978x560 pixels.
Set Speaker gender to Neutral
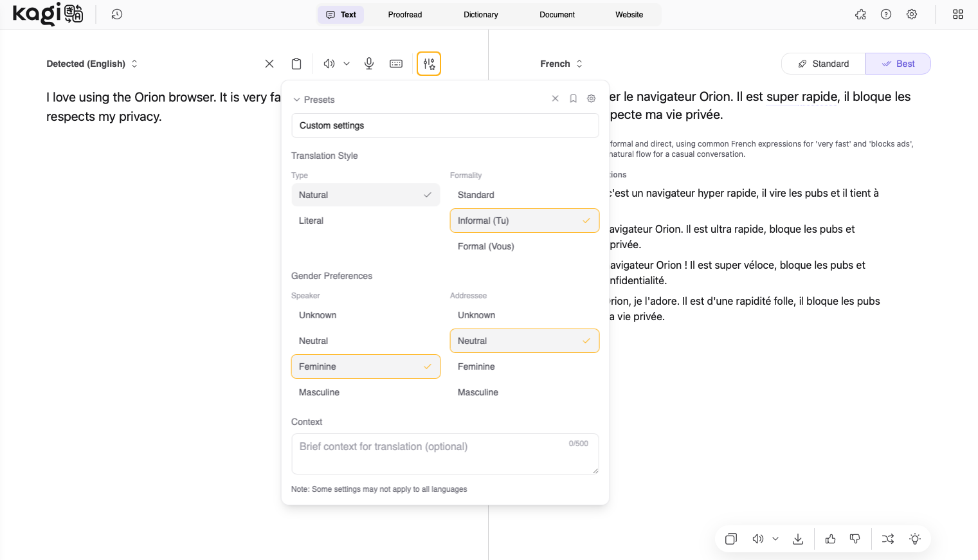point(366,341)
